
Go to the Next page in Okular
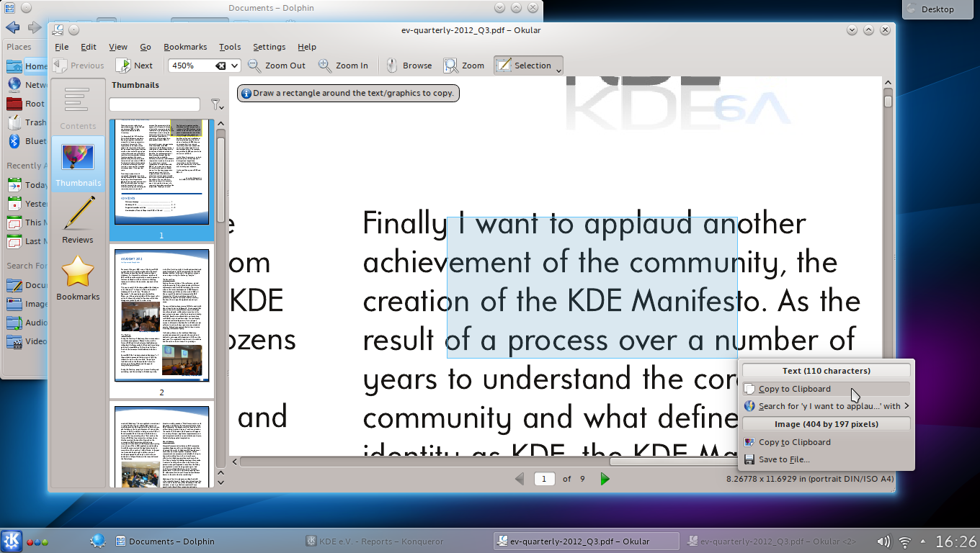[134, 66]
